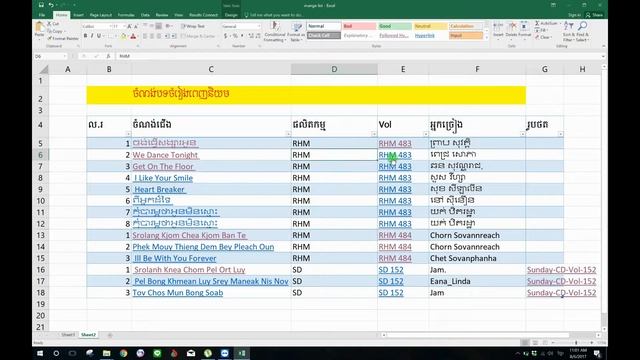Click the Undo arrow in quick access
Screen dimensions: 640x360
[51, 5]
